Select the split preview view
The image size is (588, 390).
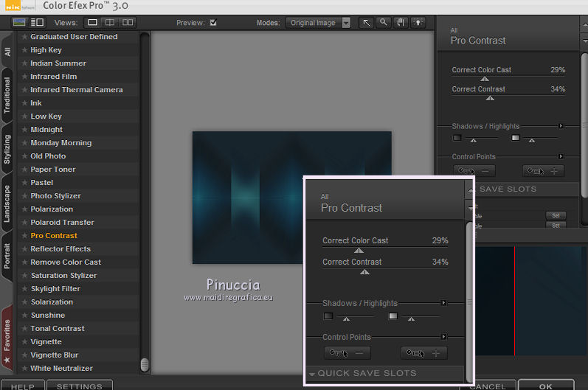110,22
